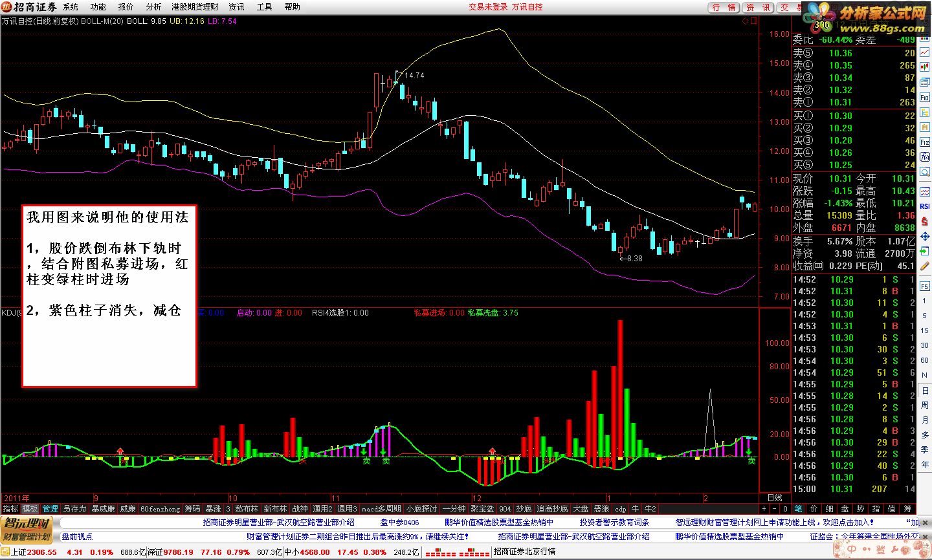Click the RSI indicator sidebar icon
The height and width of the screenshot is (560, 932).
tap(925, 206)
